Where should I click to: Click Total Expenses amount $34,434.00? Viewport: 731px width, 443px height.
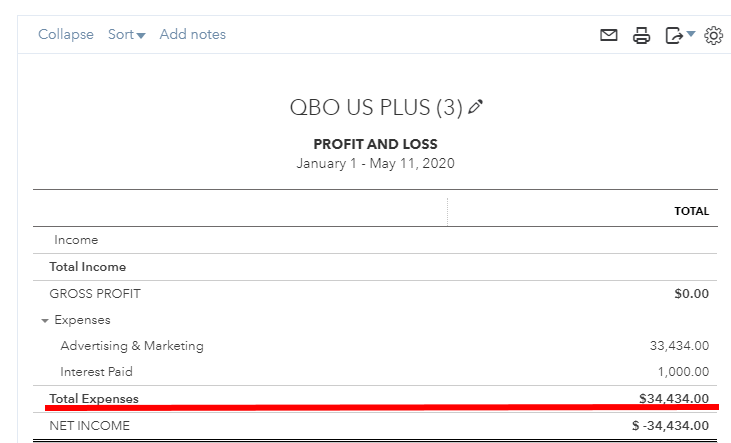pos(674,399)
